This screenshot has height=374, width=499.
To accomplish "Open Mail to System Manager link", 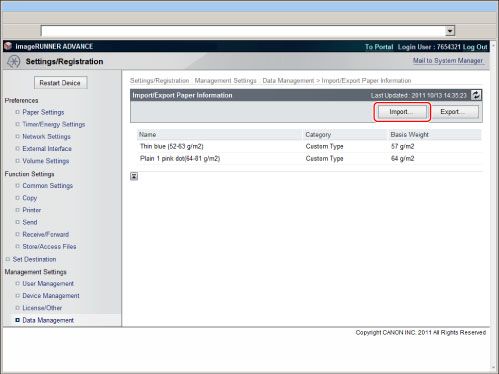I will [x=448, y=61].
